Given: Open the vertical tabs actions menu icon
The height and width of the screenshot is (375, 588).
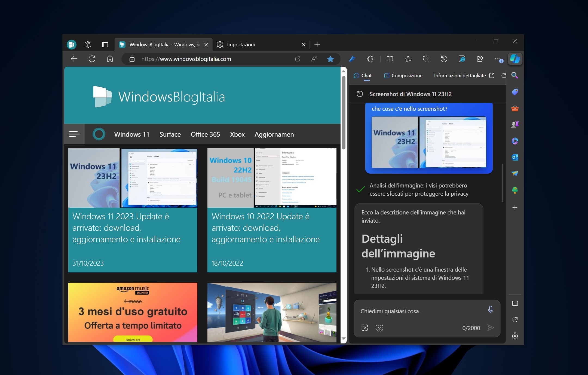Looking at the screenshot, I should pyautogui.click(x=105, y=44).
